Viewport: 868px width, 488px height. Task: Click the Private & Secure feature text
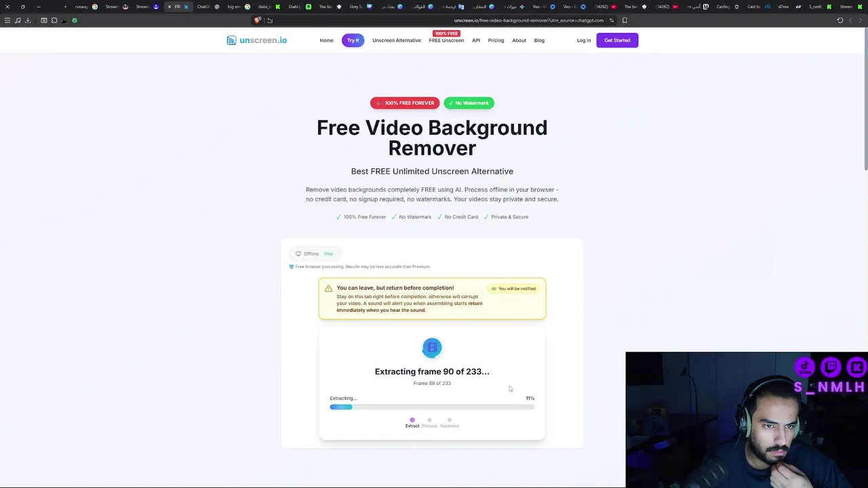[510, 217]
